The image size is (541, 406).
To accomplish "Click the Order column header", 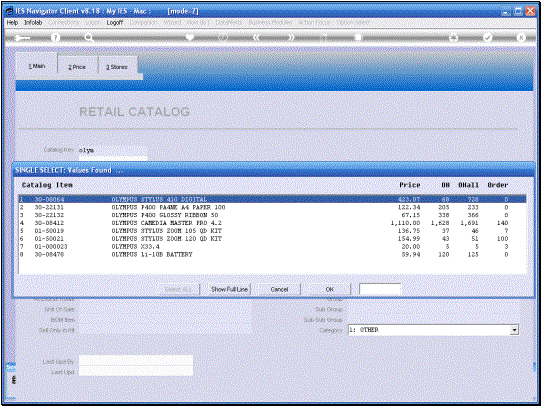I will (498, 185).
